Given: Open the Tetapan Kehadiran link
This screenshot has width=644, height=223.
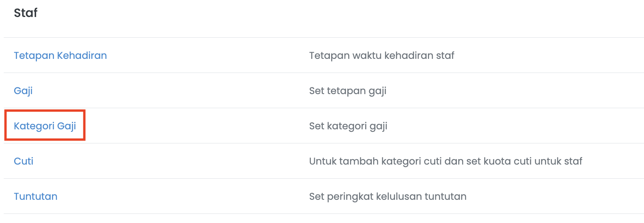Looking at the screenshot, I should tap(60, 55).
